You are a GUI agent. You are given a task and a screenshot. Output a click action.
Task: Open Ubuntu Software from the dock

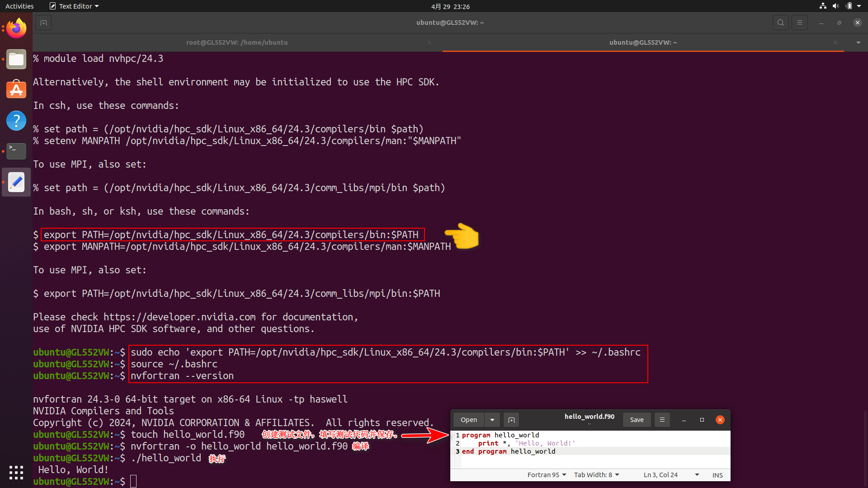click(16, 89)
